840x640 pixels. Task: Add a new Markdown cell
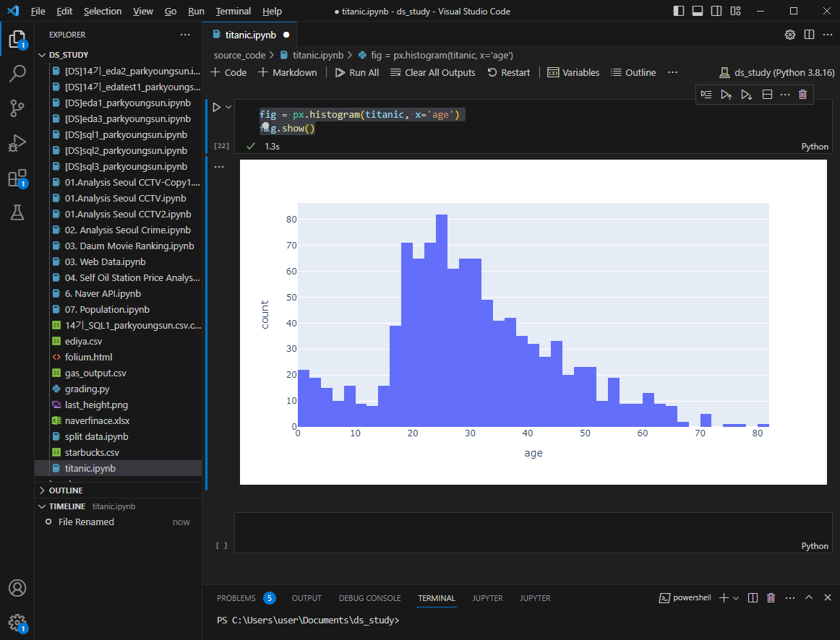[288, 72]
